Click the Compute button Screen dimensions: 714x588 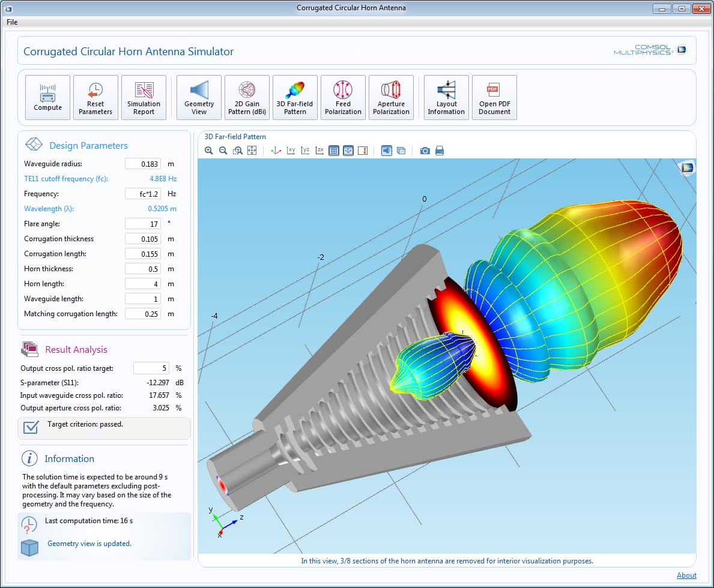[x=47, y=97]
